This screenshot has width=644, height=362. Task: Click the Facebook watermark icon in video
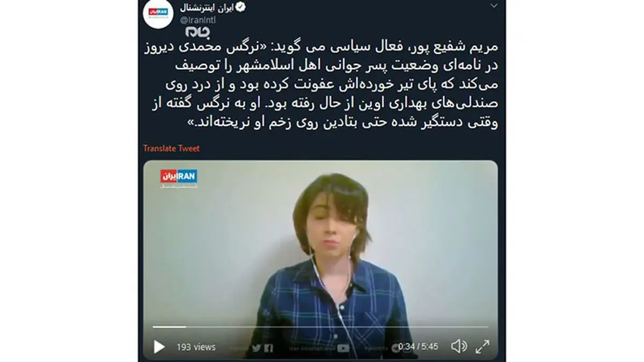(x=268, y=348)
